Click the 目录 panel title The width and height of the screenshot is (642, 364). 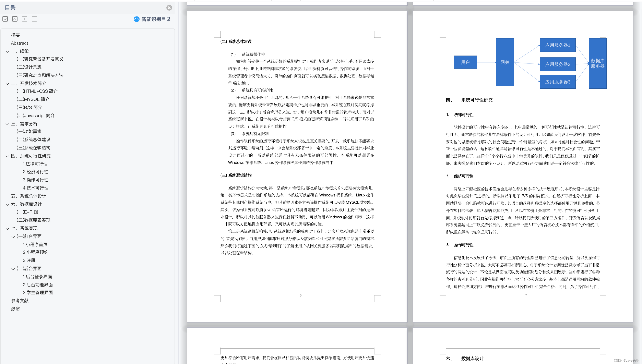click(x=10, y=8)
